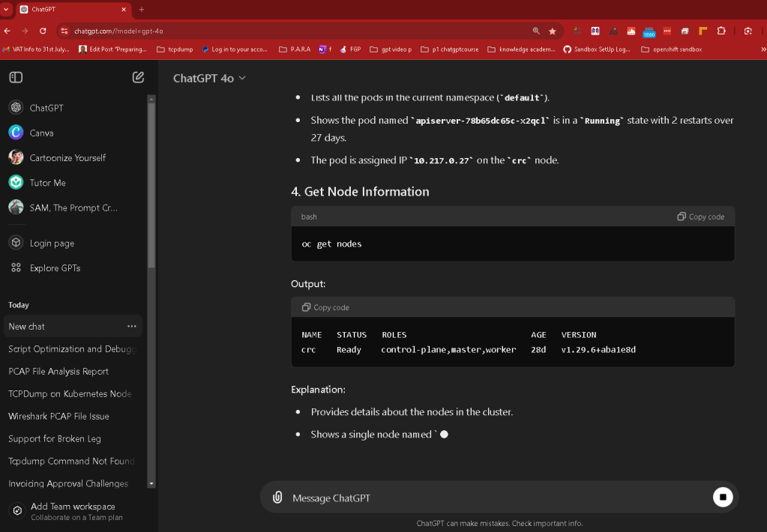Click the Canva GPT icon
Viewport: 767px width, 532px height.
click(x=16, y=133)
